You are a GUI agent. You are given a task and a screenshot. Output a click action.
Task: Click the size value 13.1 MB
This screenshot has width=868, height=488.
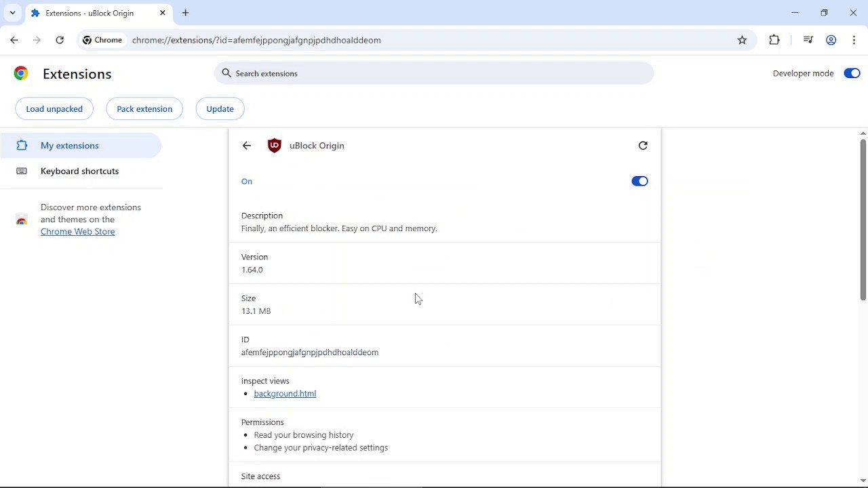click(256, 311)
